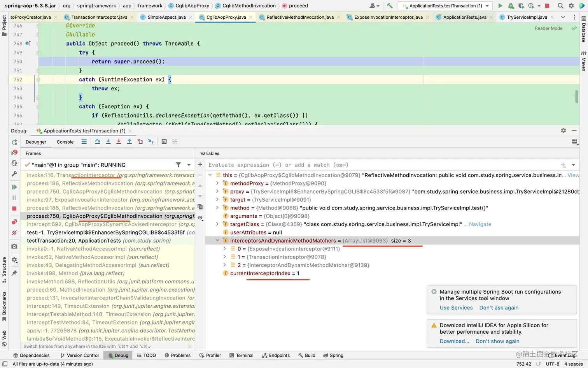Click Add new watch plus icon
This screenshot has height=368, width=588.
(x=200, y=165)
